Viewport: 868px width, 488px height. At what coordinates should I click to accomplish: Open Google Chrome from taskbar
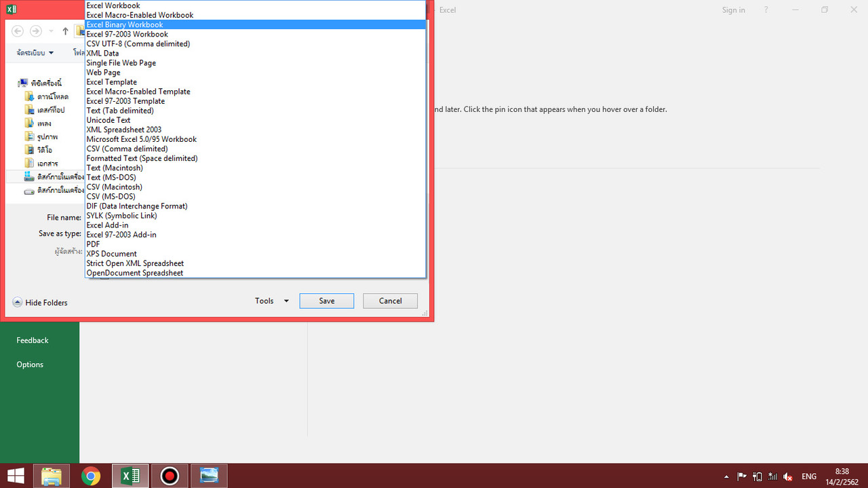(x=91, y=476)
